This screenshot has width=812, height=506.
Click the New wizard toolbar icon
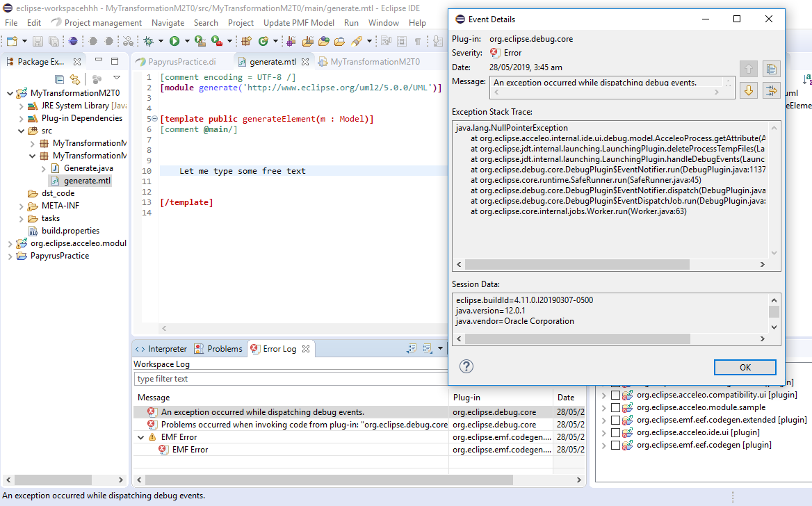coord(12,41)
